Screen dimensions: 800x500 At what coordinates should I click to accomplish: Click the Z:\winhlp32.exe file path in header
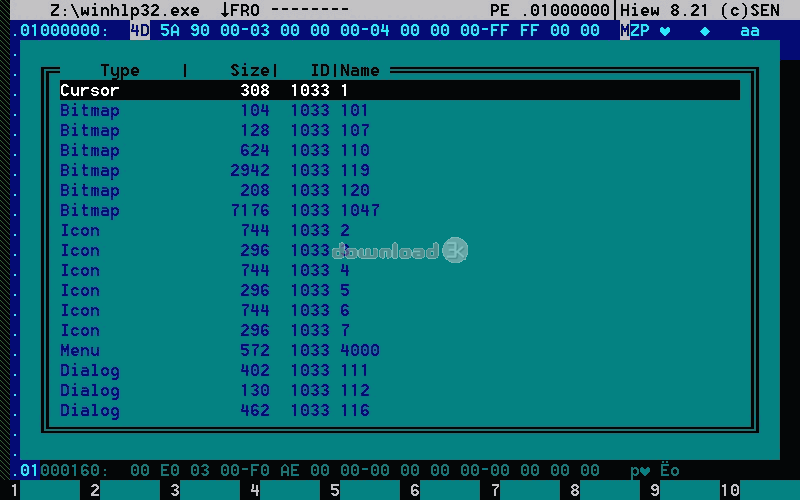(x=124, y=10)
